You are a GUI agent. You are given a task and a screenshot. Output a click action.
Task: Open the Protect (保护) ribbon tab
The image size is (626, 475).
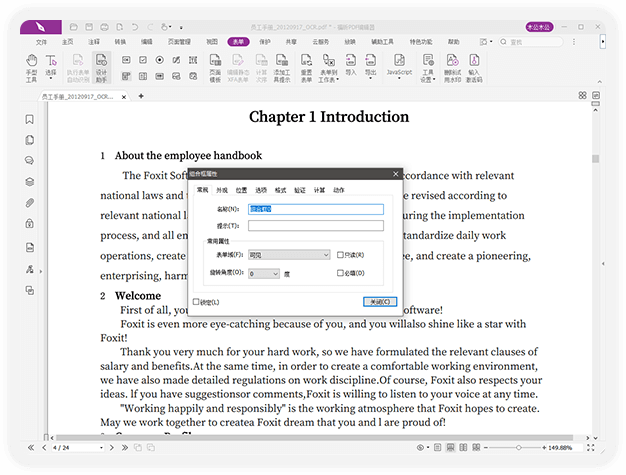coord(265,42)
